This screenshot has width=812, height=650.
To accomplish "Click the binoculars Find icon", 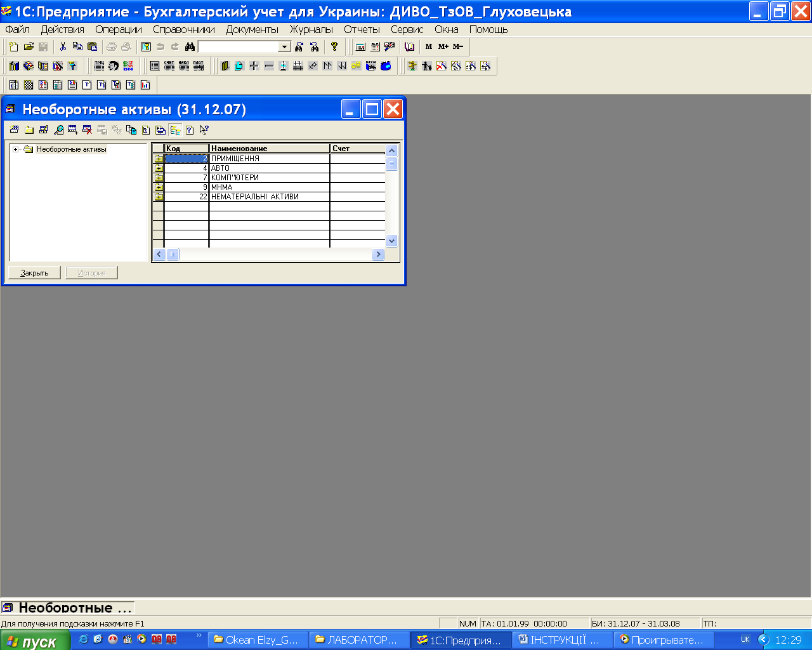I will pyautogui.click(x=190, y=46).
